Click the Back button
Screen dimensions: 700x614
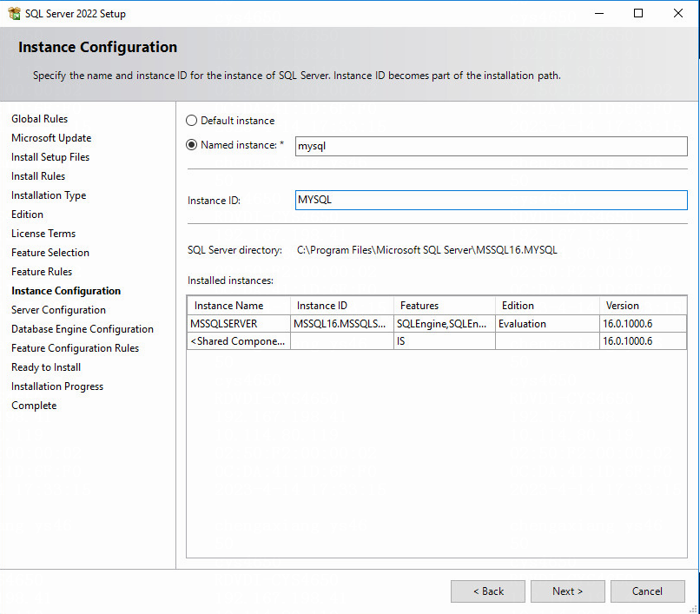(488, 591)
